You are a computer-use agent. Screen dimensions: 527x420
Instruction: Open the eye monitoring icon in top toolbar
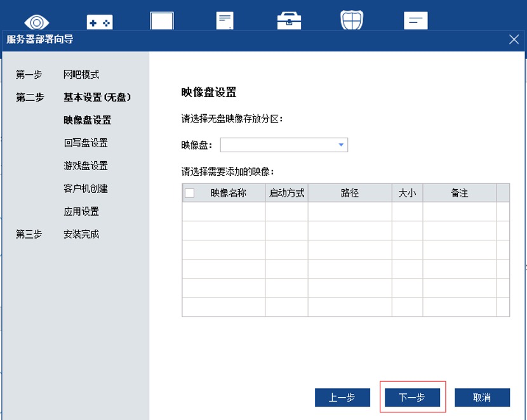(37, 22)
